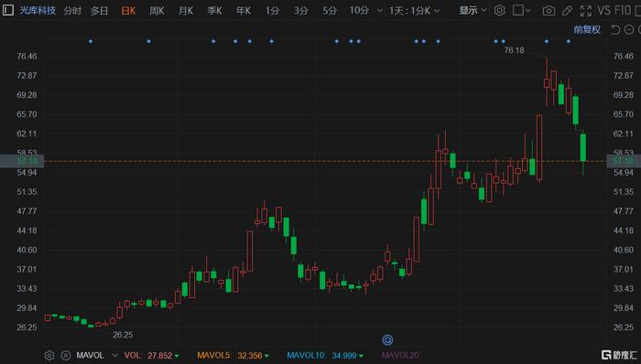This screenshot has width=641, height=364.
Task: Open the 1天:1分K period dropdown
Action: [414, 11]
